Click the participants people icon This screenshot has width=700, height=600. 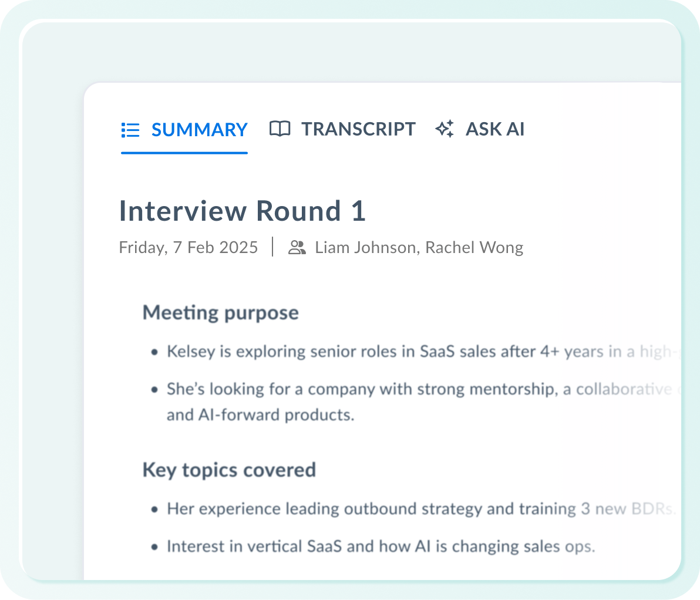[297, 247]
